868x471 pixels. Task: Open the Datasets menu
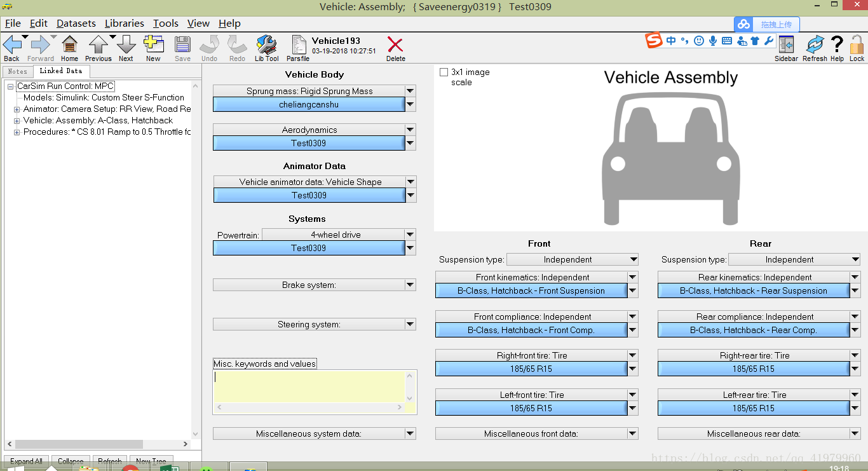pos(76,24)
